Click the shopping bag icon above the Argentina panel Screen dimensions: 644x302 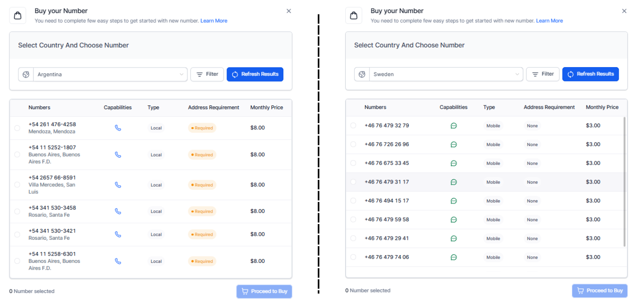[18, 16]
